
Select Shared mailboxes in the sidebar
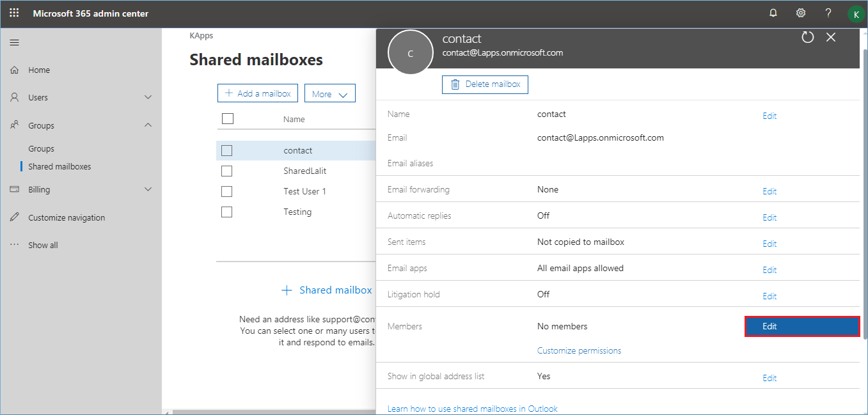point(59,167)
